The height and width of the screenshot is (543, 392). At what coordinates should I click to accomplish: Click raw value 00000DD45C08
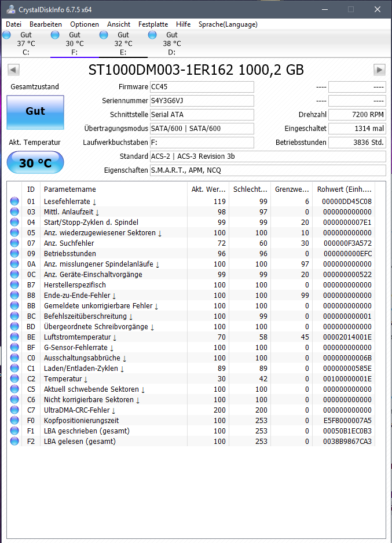pyautogui.click(x=347, y=201)
